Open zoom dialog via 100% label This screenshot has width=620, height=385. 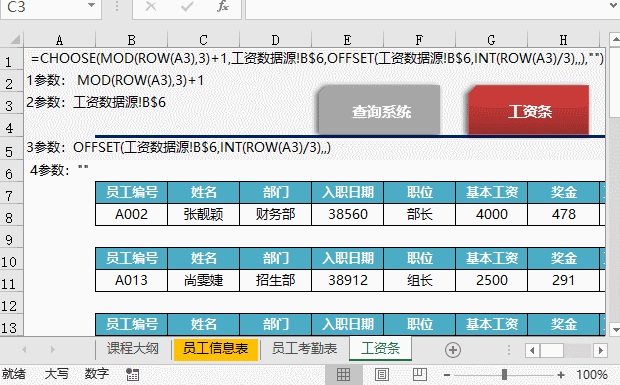592,374
